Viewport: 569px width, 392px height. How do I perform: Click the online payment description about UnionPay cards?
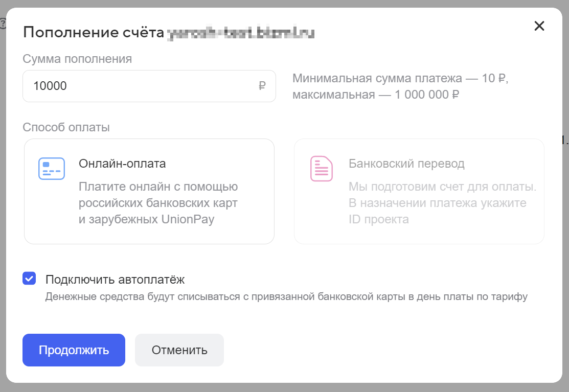(158, 203)
